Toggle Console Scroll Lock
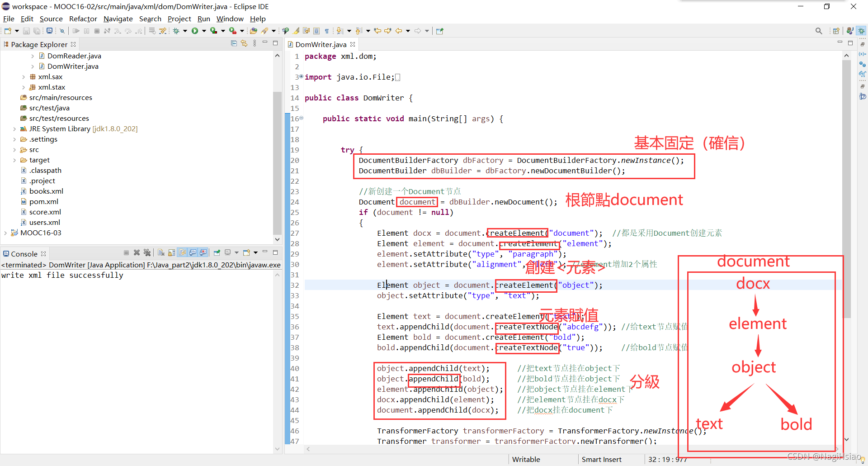868x466 pixels. point(171,252)
